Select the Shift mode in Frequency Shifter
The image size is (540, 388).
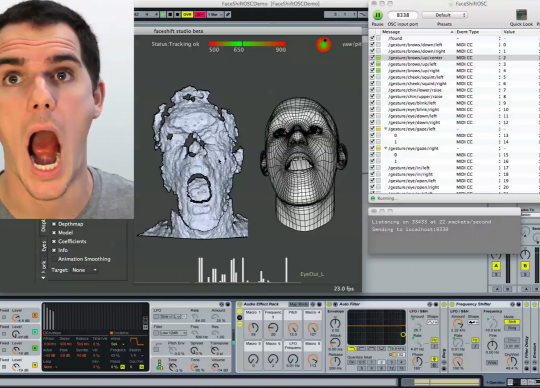(x=512, y=322)
